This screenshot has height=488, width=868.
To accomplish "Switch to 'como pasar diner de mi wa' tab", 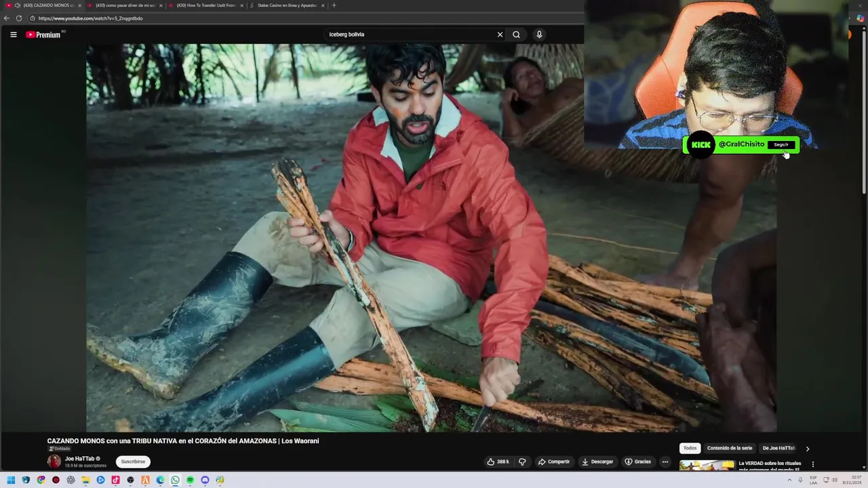I will (x=125, y=5).
